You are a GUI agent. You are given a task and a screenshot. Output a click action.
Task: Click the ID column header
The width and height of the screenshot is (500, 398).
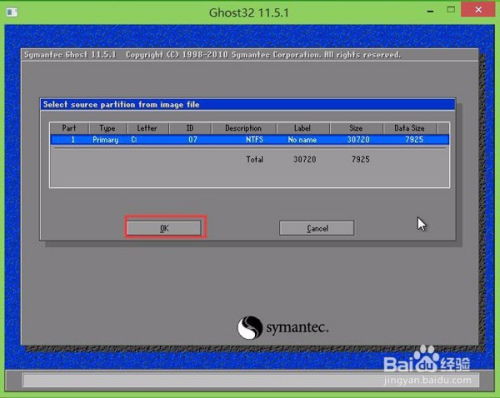click(190, 128)
